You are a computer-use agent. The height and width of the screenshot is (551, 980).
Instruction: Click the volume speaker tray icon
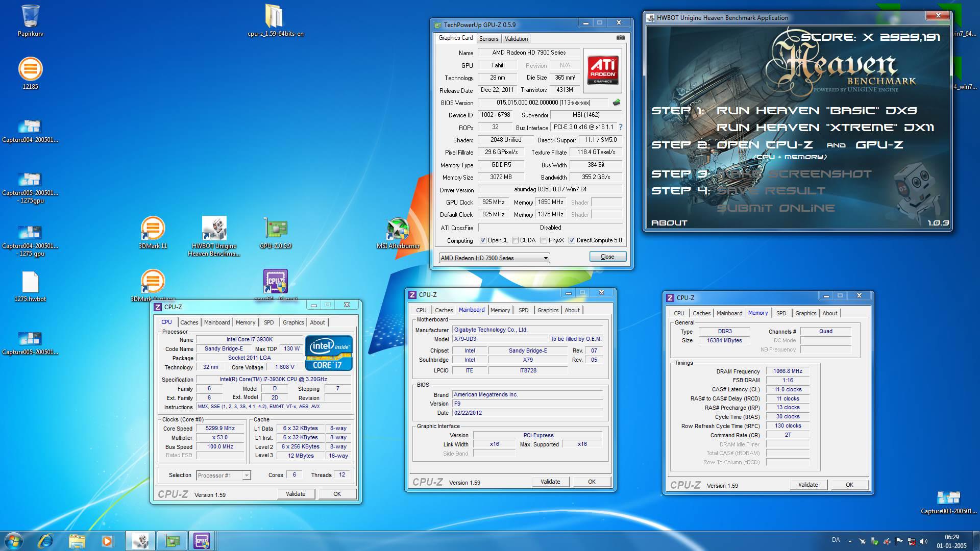coord(923,541)
